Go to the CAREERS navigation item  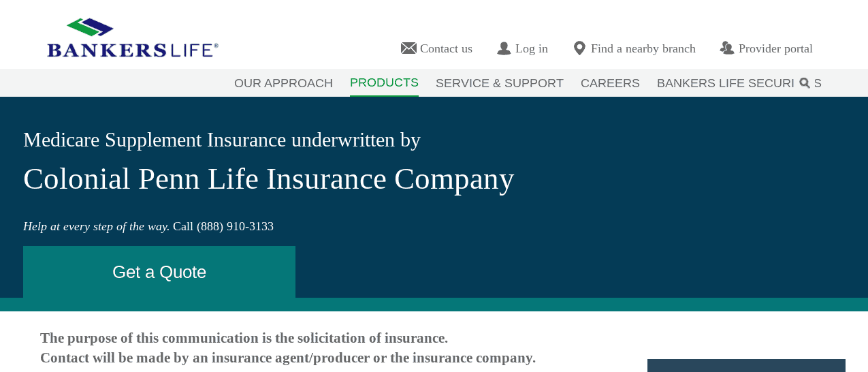coord(610,83)
